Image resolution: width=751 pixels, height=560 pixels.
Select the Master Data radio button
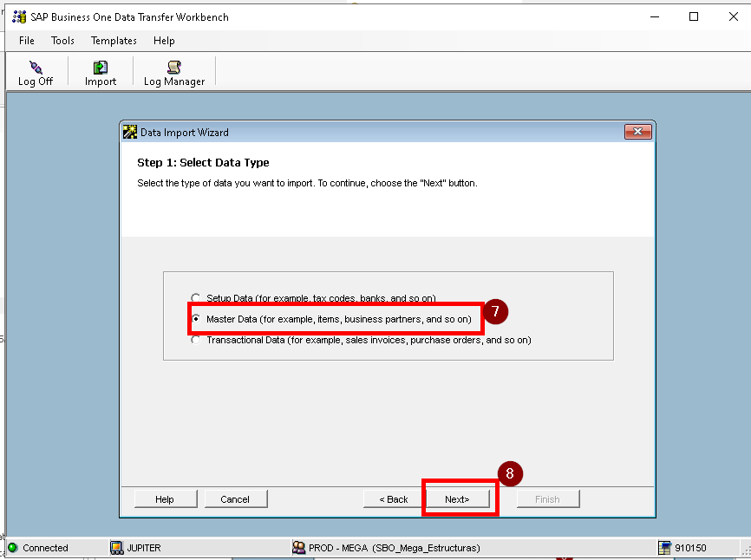(196, 319)
